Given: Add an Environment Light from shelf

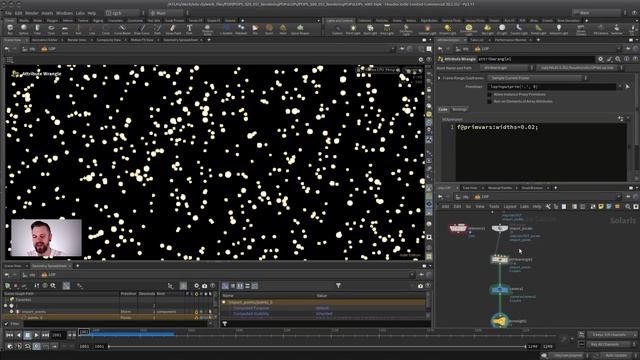Looking at the screenshot, I should (469, 29).
